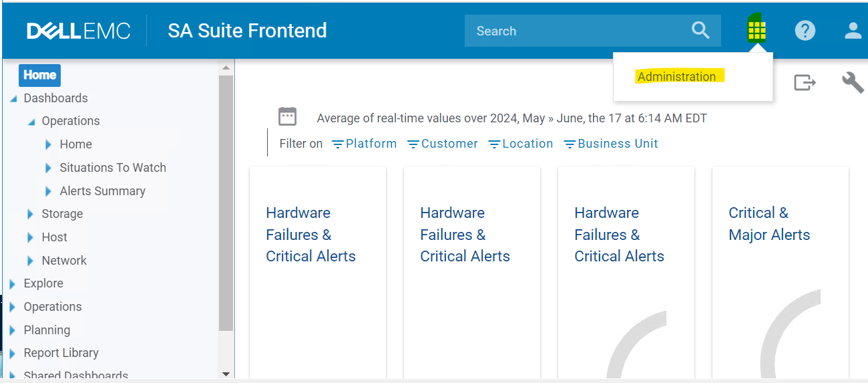Click in the Search input field
868x383 pixels.
click(574, 31)
